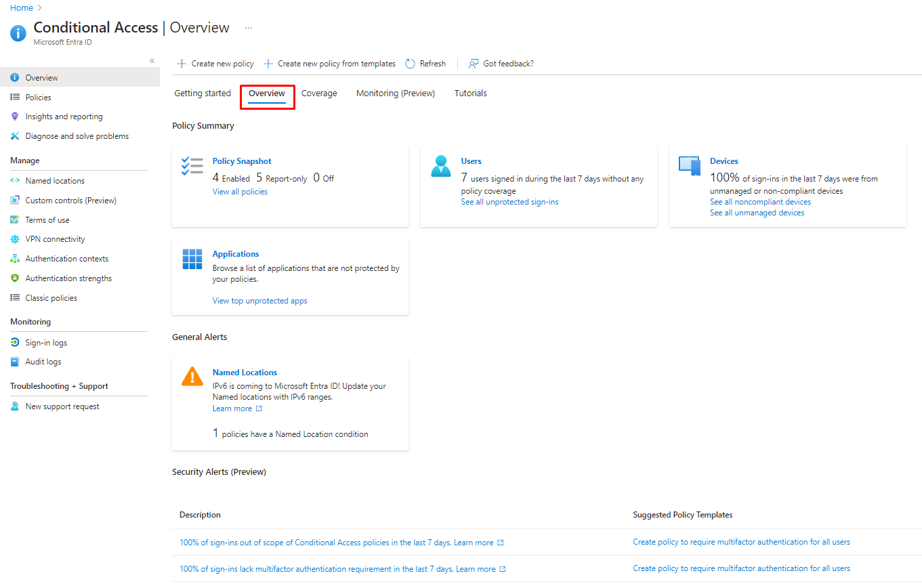This screenshot has height=588, width=922.
Task: Collapse the left navigation pane
Action: (152, 61)
